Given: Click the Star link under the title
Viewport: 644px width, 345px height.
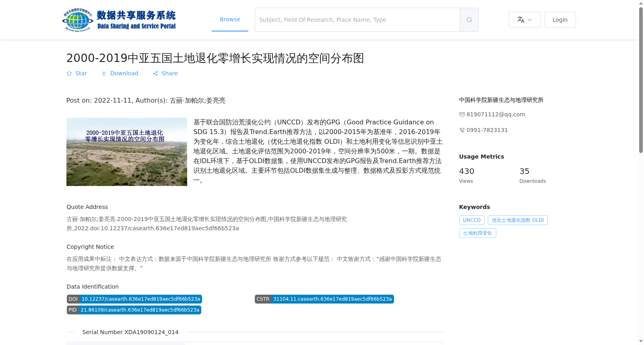Looking at the screenshot, I should (x=77, y=73).
